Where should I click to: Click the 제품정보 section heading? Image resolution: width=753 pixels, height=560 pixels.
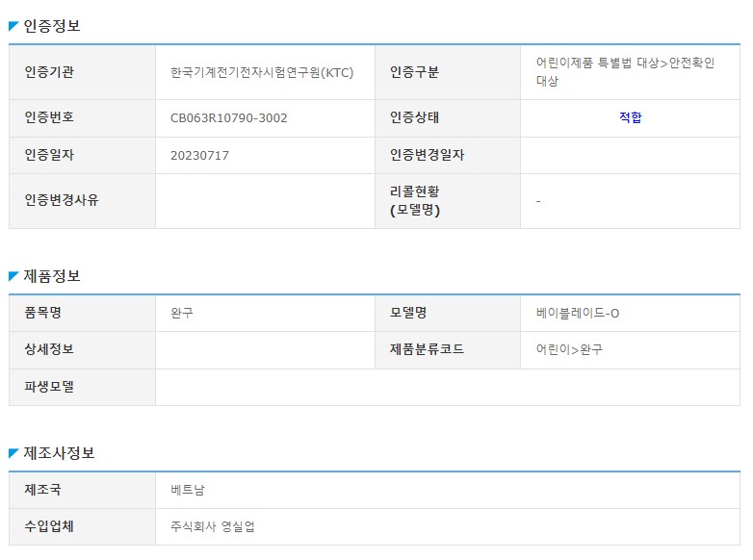click(x=52, y=276)
